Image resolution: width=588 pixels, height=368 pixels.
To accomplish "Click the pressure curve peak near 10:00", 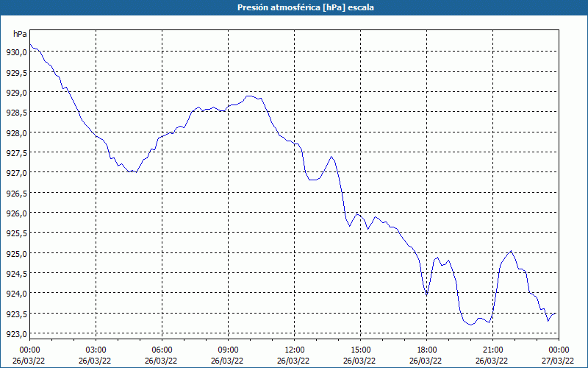I will (x=249, y=96).
